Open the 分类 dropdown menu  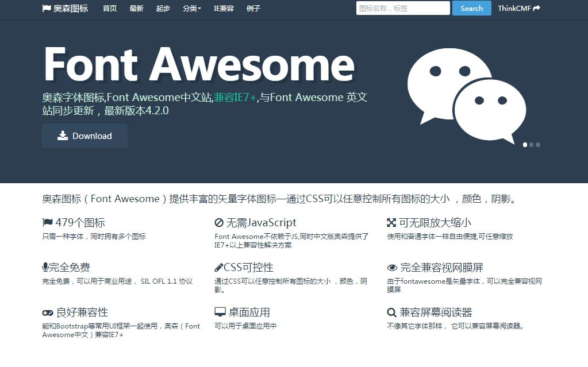point(192,9)
